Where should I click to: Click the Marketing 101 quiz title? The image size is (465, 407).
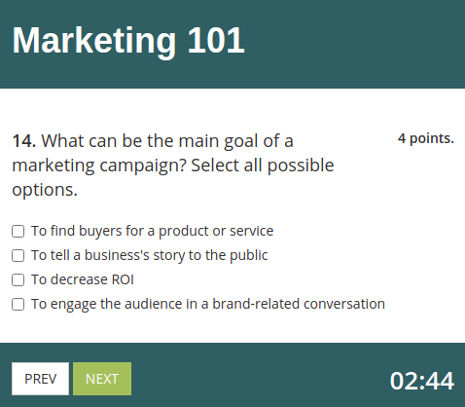tap(128, 41)
